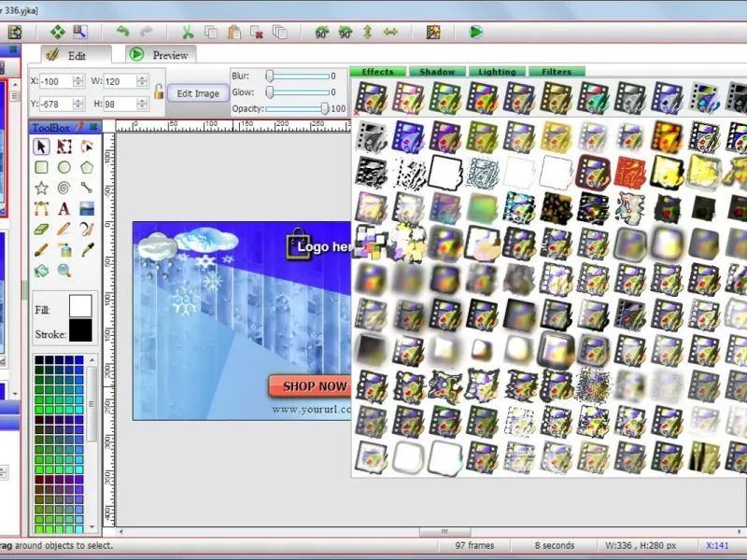Click the paste clipboard icon
747x560 pixels.
234,32
